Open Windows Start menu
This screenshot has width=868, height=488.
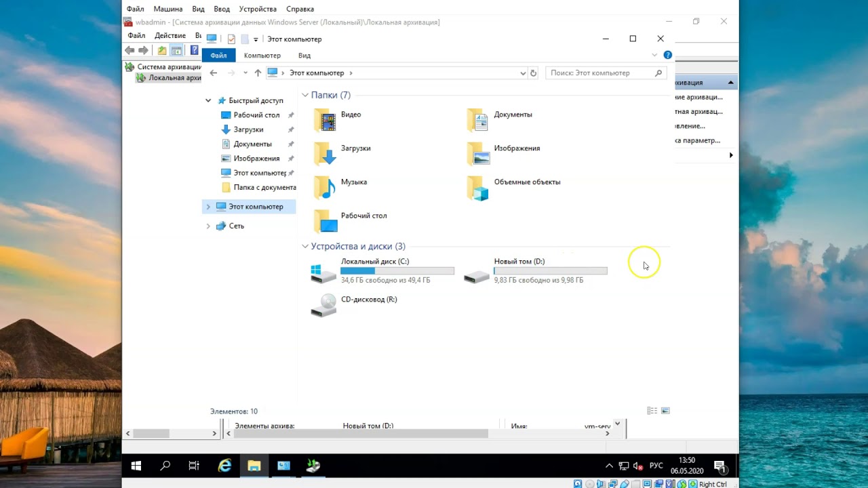pyautogui.click(x=136, y=466)
